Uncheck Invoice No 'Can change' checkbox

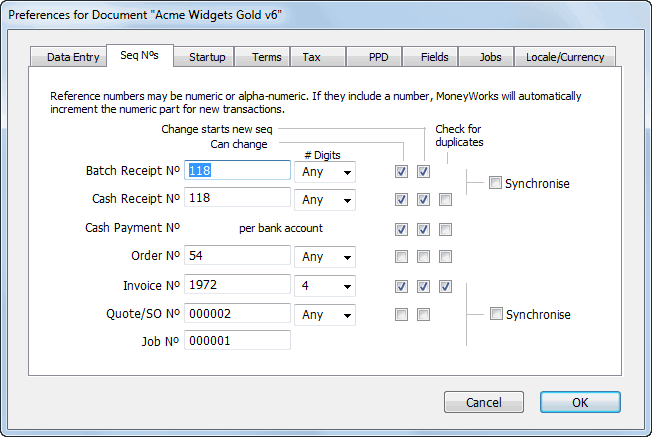coord(401,286)
